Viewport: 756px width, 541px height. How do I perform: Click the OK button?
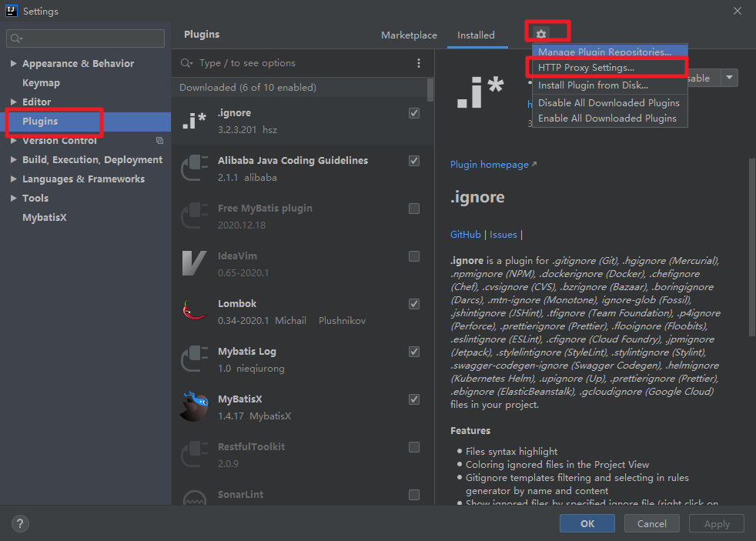click(587, 523)
